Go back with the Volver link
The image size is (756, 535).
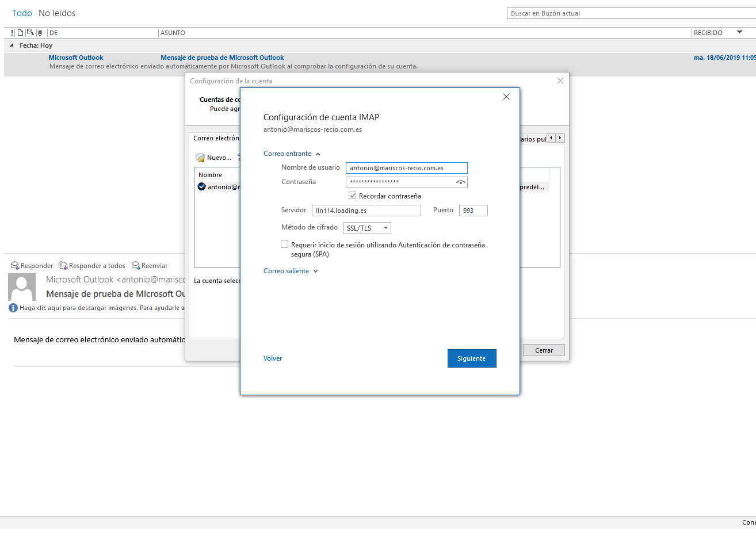(273, 358)
